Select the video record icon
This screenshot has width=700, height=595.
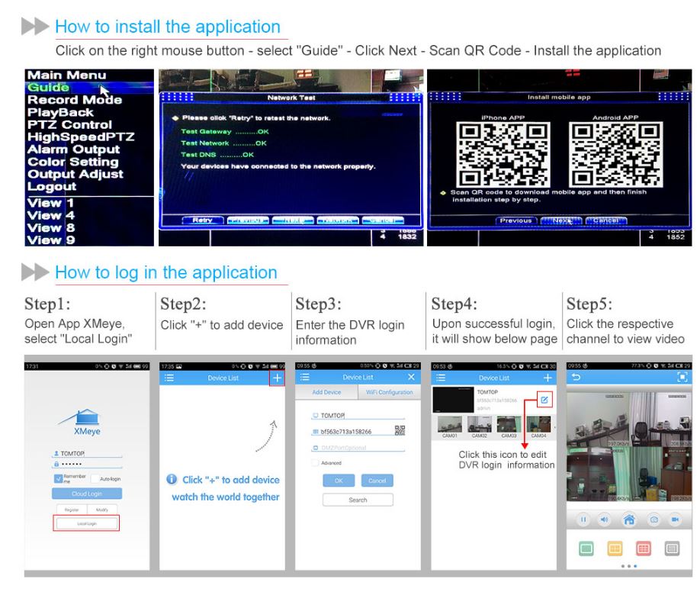(676, 519)
